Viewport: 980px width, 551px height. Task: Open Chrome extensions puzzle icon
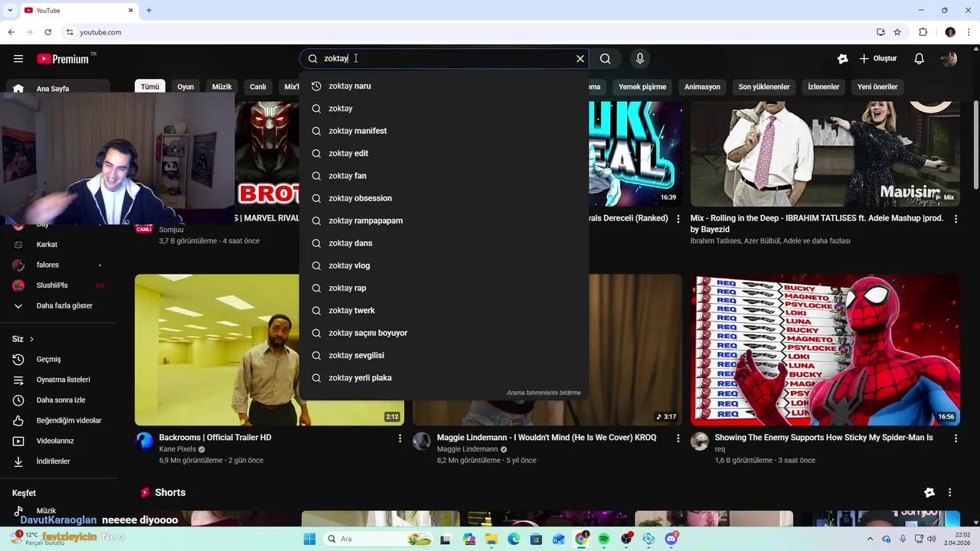coord(923,32)
